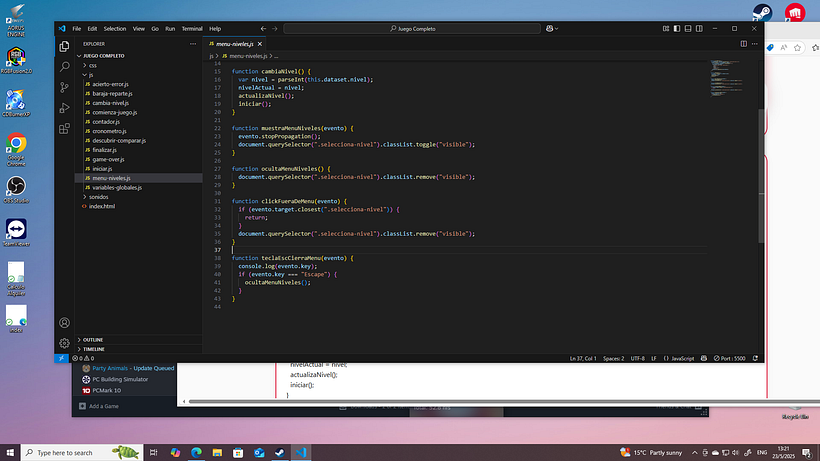Open the Manage gear icon in VS Code

click(64, 343)
